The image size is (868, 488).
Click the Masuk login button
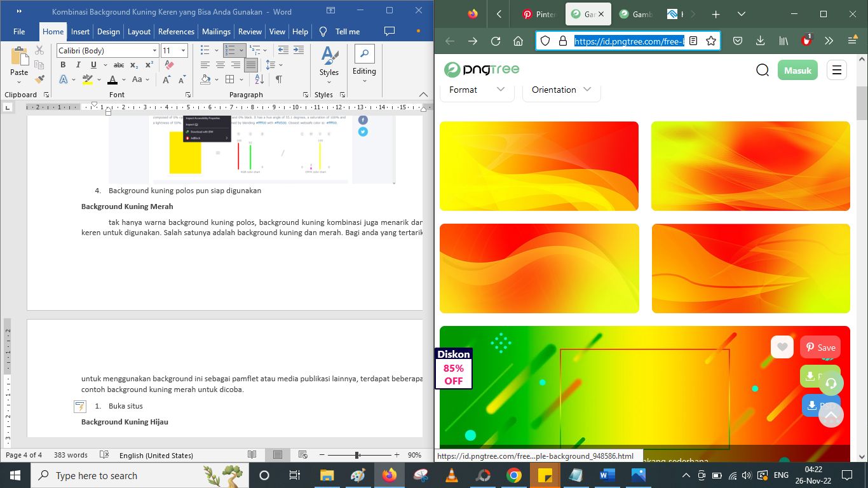click(797, 70)
